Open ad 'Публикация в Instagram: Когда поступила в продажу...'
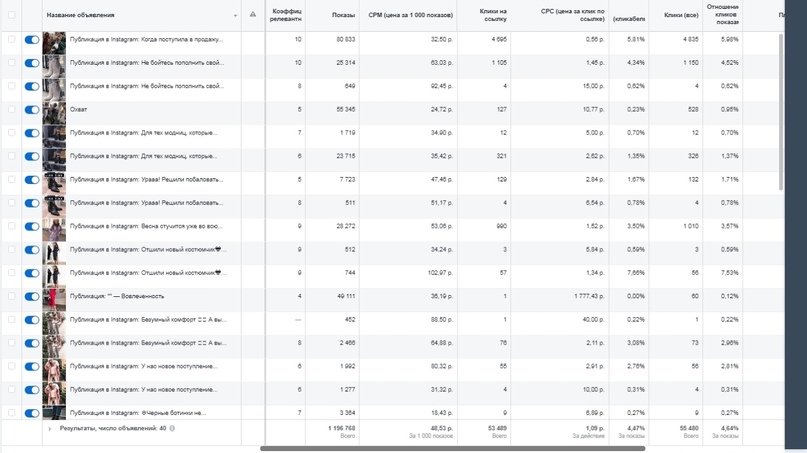 coord(146,39)
